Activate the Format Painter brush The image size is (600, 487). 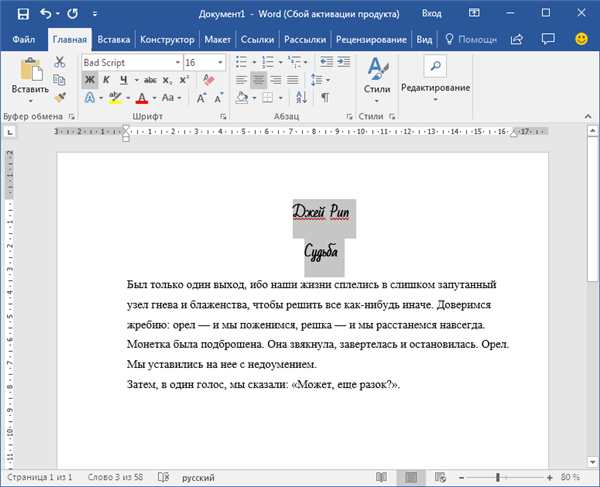[x=59, y=98]
